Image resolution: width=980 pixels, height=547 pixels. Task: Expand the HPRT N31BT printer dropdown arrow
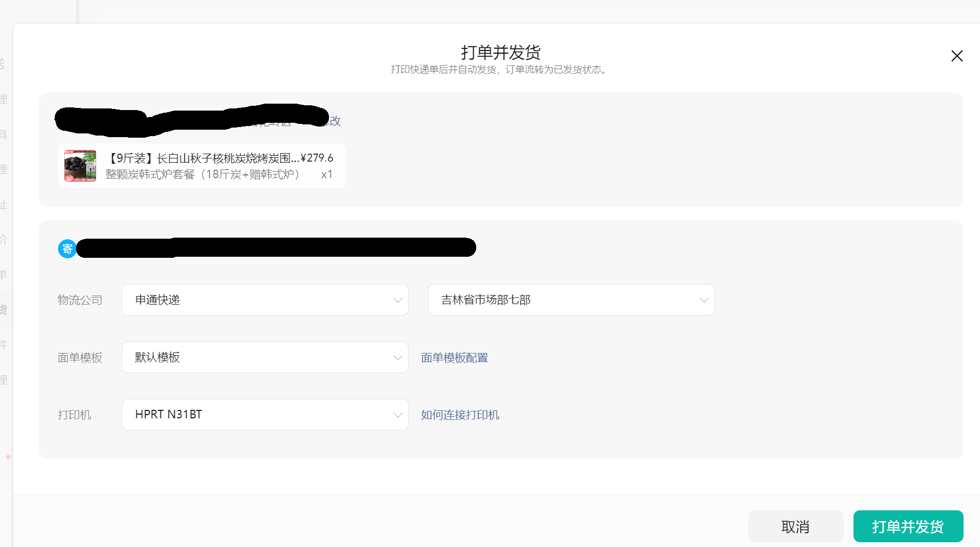pos(398,415)
